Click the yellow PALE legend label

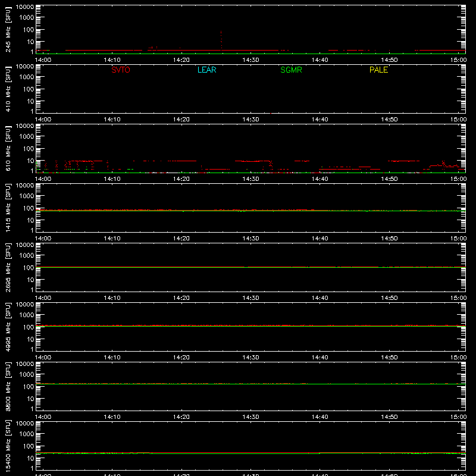(378, 70)
